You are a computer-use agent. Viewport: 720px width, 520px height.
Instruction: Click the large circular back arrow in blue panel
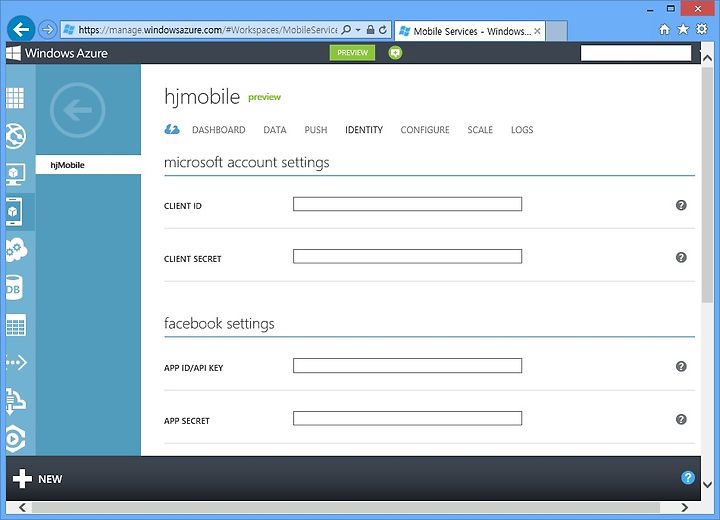pos(78,110)
